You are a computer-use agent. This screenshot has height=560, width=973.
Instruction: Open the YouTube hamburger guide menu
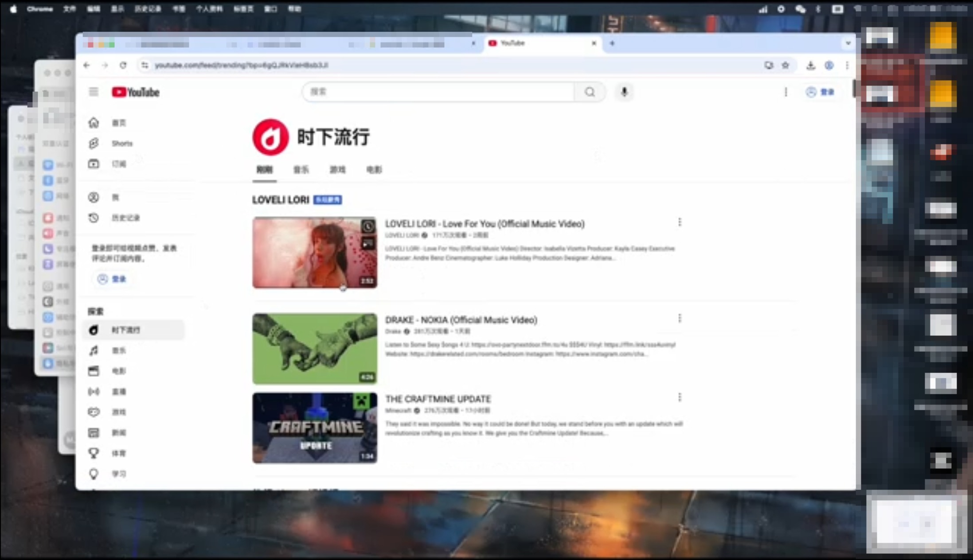[x=93, y=92]
